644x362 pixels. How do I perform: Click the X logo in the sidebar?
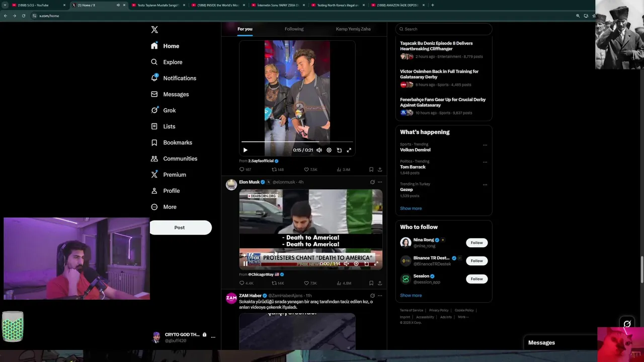pyautogui.click(x=154, y=30)
